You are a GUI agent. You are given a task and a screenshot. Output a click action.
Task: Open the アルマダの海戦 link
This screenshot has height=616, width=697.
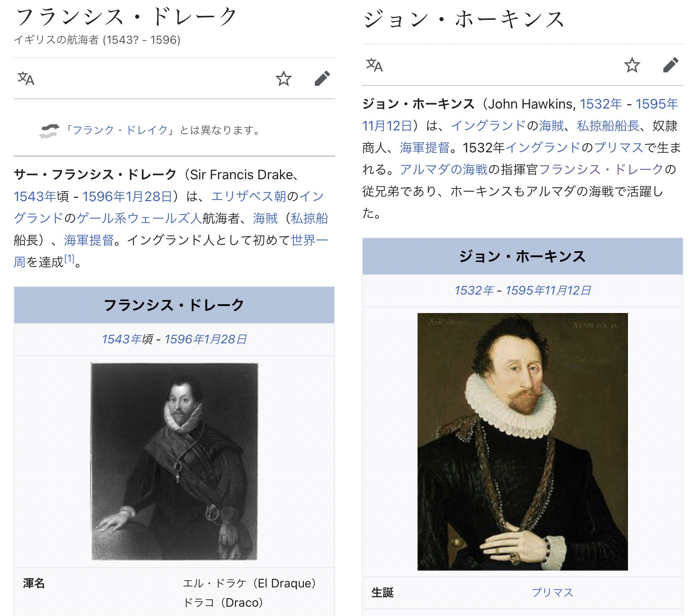click(x=444, y=169)
